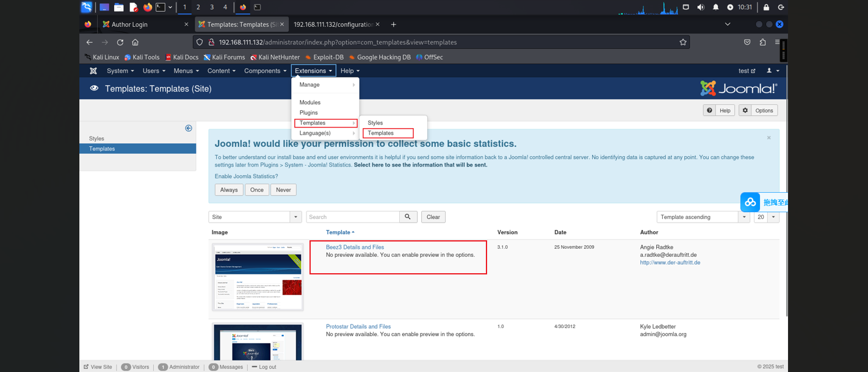Choose Manage in the Extensions menu
This screenshot has height=372, width=868.
(x=325, y=85)
